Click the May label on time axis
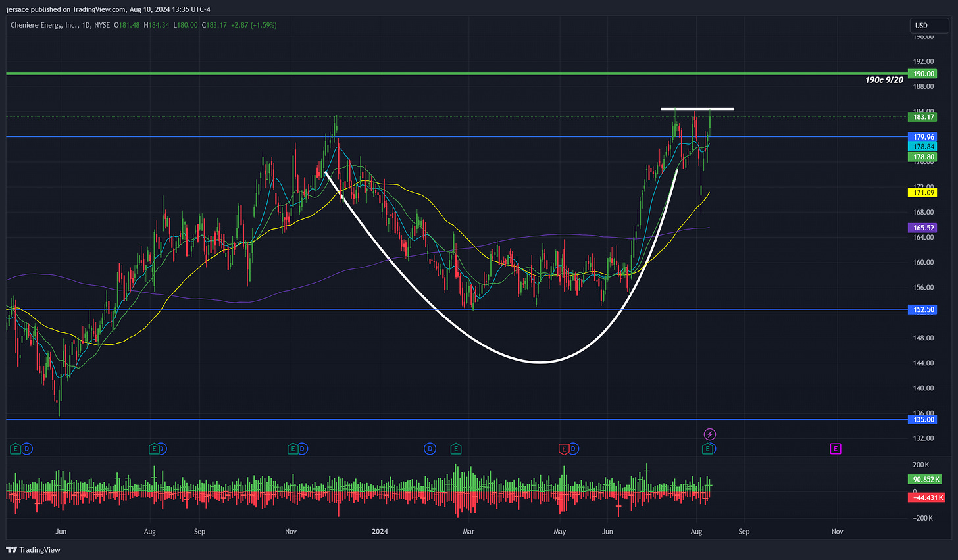Viewport: 958px width, 560px height. click(559, 531)
